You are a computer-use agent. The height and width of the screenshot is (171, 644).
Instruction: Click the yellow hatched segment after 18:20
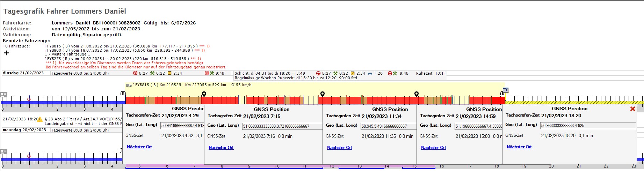pyautogui.click(x=573, y=103)
